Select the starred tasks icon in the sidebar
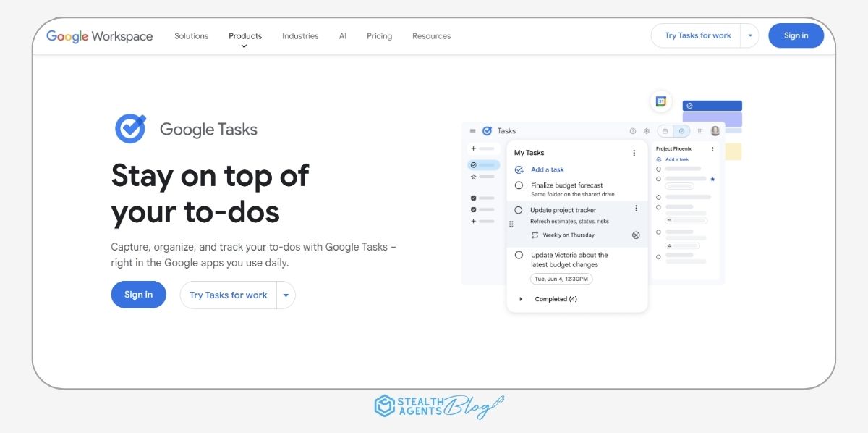Screen dimensions: 868x433 [473, 176]
